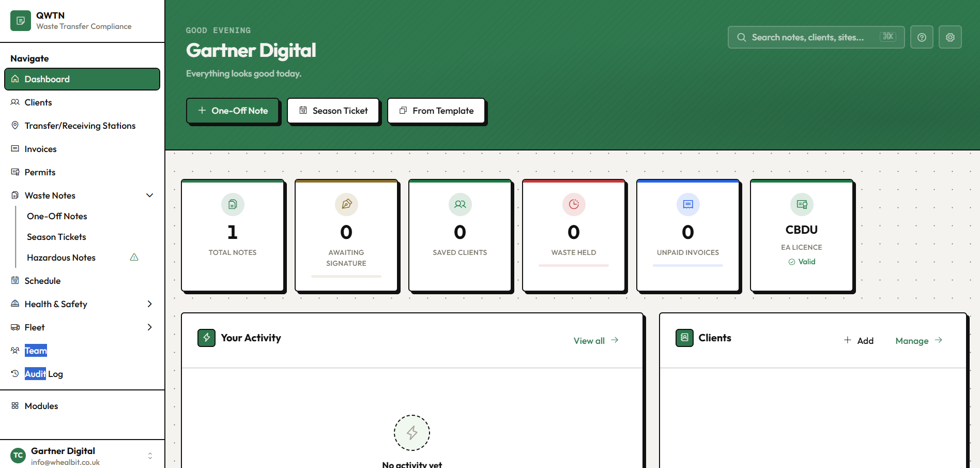Viewport: 980px width, 468px height.
Task: Click the Permits certificate icon
Action: [x=15, y=172]
